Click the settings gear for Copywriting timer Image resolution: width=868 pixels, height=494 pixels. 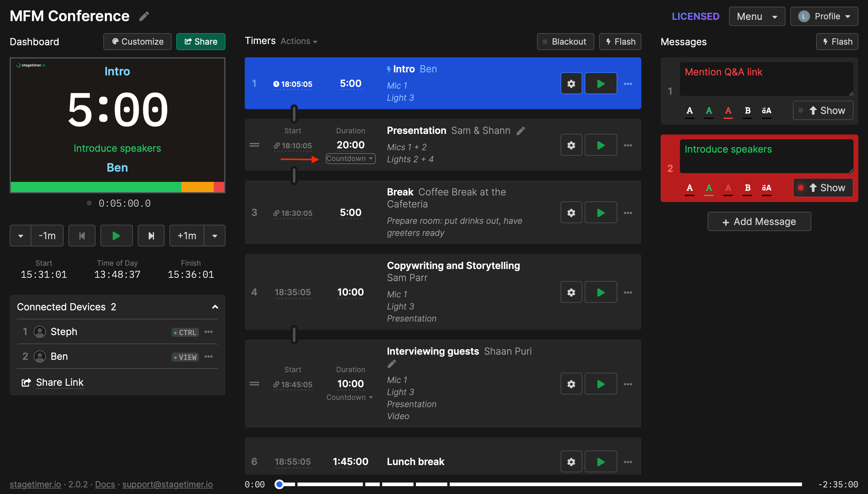[x=571, y=292]
